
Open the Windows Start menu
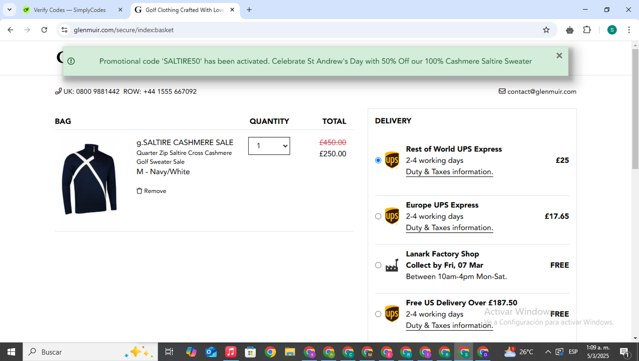(x=11, y=352)
